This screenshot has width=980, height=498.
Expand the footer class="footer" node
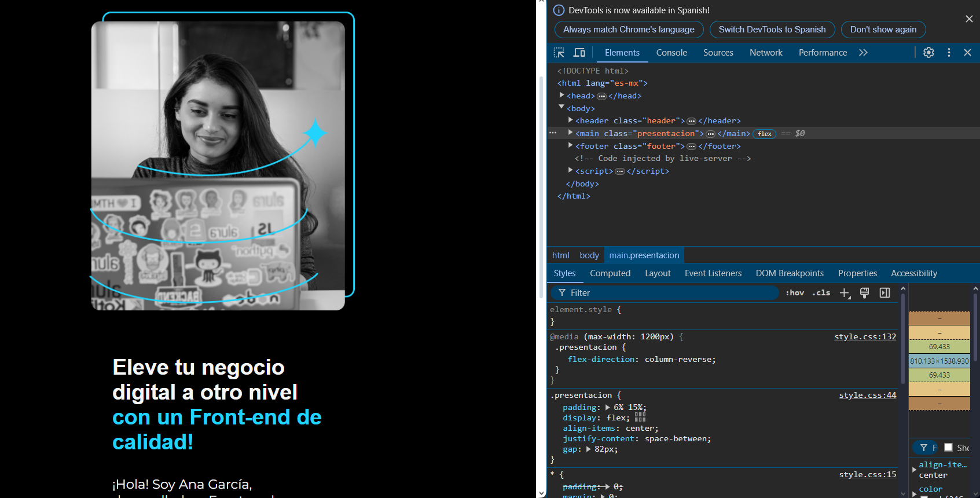[570, 145]
